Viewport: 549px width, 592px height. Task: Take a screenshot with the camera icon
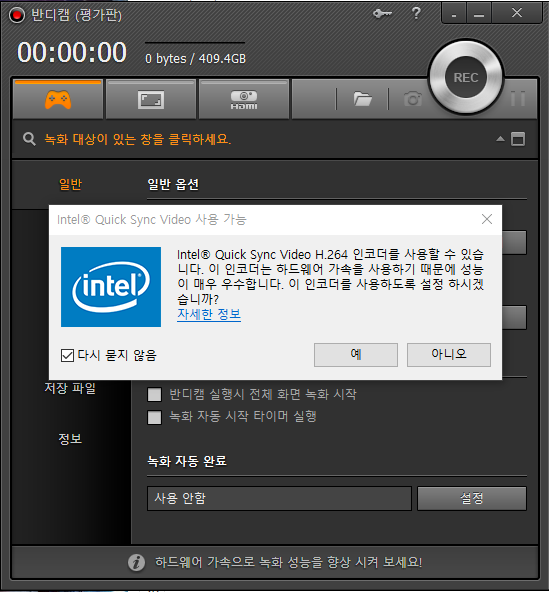point(412,99)
